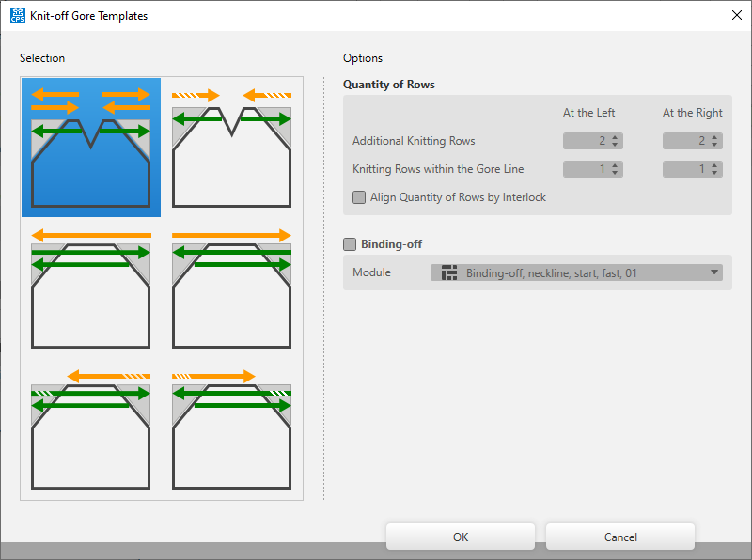Click the Knit-off Gore Templates title bar icon
Viewport: 752px width, 560px height.
[18, 16]
